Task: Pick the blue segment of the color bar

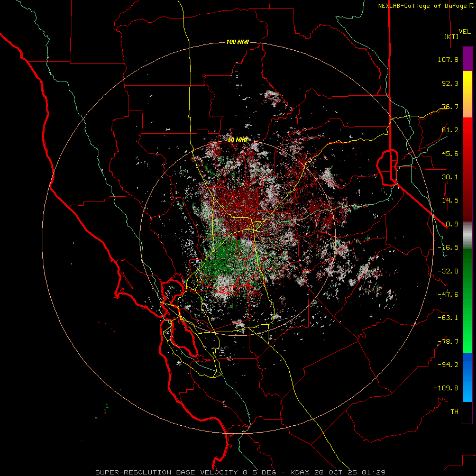Action: pos(467,377)
